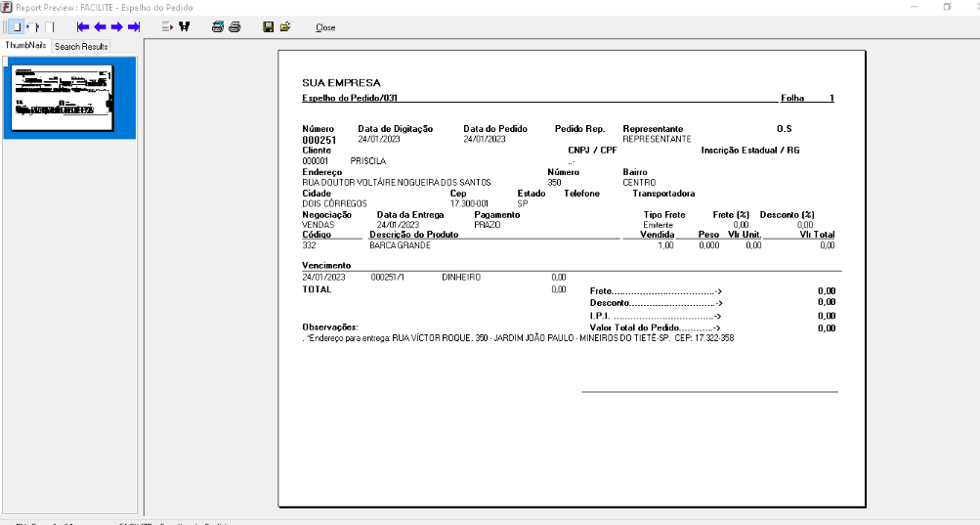Switch to page width zoom view
The width and height of the screenshot is (980, 525).
(x=33, y=27)
